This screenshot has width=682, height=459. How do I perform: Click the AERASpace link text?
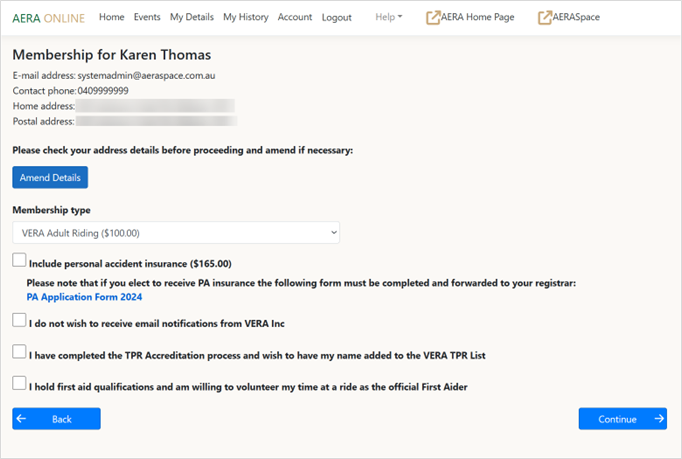pyautogui.click(x=577, y=17)
